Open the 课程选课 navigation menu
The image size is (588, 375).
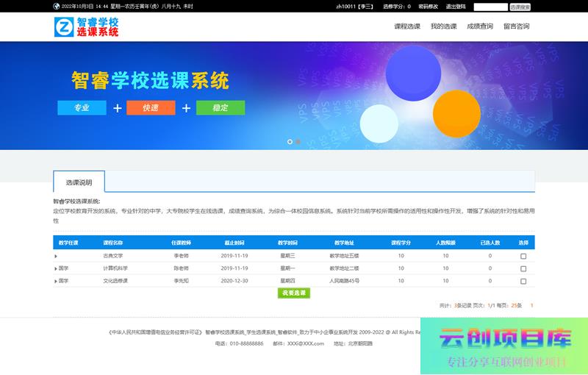tap(407, 26)
